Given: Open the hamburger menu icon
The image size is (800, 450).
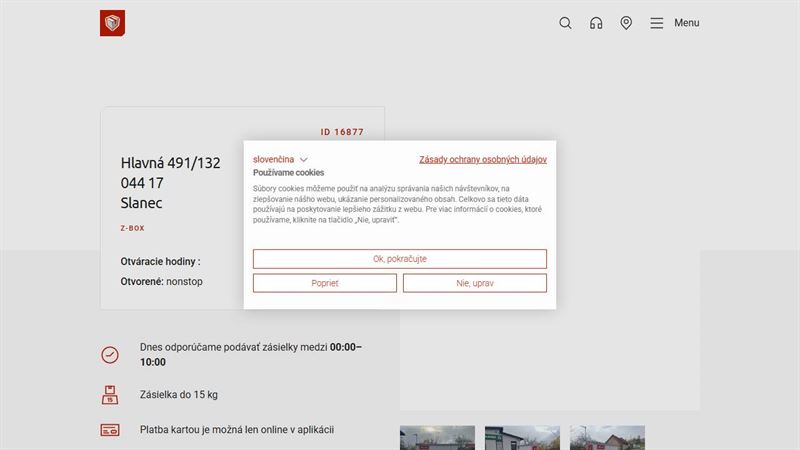Looking at the screenshot, I should pyautogui.click(x=657, y=23).
